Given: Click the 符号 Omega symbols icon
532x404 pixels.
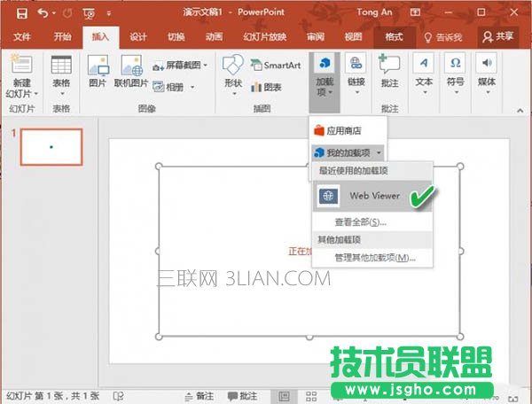Looking at the screenshot, I should [x=456, y=63].
